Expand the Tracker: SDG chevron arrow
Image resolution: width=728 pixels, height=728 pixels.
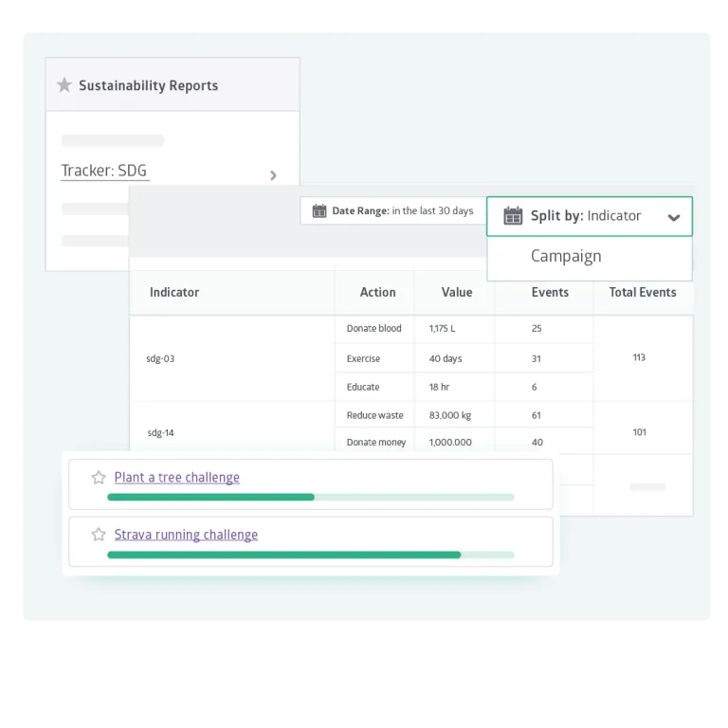[x=273, y=175]
